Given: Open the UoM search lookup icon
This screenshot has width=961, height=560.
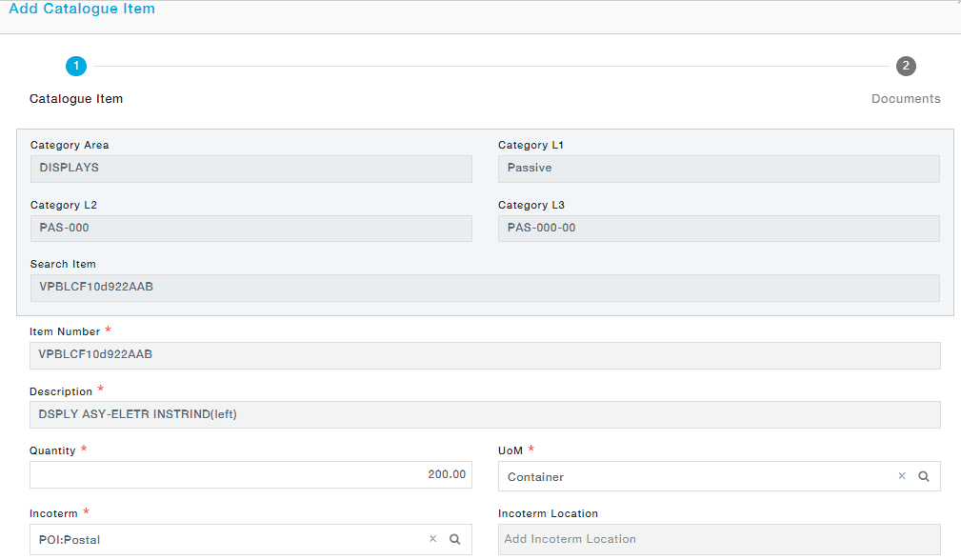Looking at the screenshot, I should pos(923,476).
